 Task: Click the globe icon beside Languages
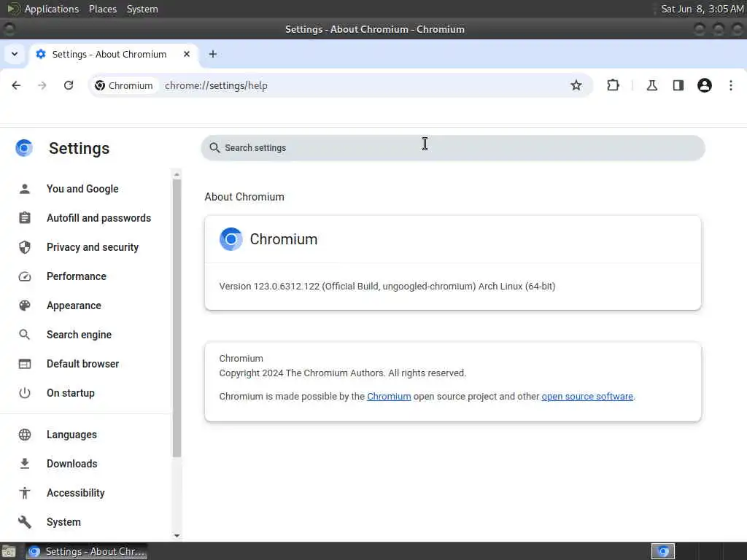click(x=25, y=435)
